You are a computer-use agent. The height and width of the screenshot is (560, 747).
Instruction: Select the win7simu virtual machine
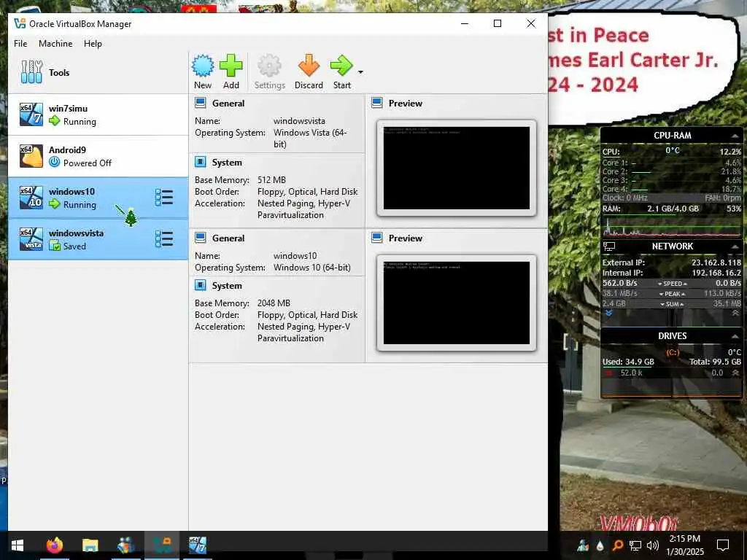tap(98, 114)
